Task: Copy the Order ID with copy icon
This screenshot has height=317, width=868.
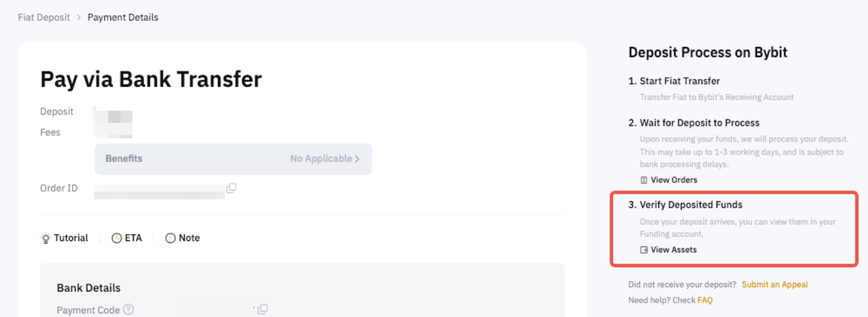Action: click(x=232, y=188)
